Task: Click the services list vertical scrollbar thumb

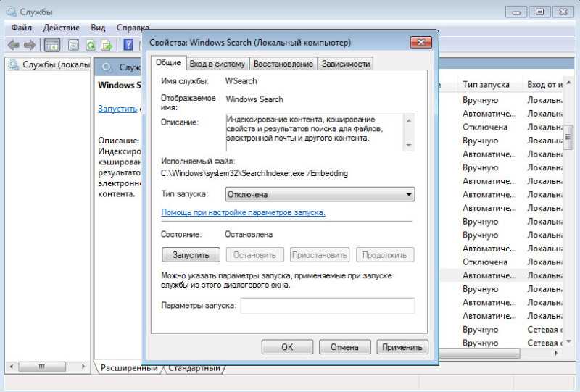Action: point(568,137)
